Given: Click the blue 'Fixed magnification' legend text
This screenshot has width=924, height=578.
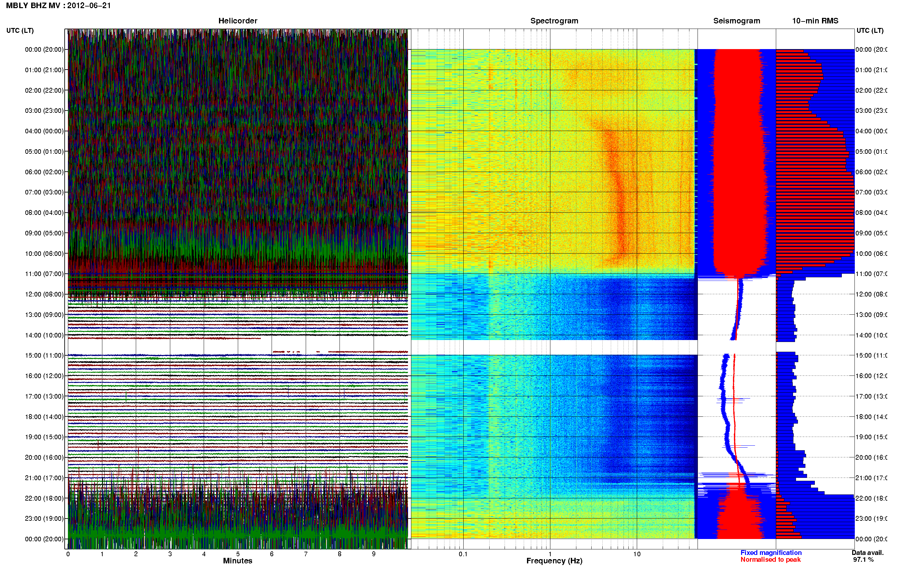Looking at the screenshot, I should pos(771,553).
